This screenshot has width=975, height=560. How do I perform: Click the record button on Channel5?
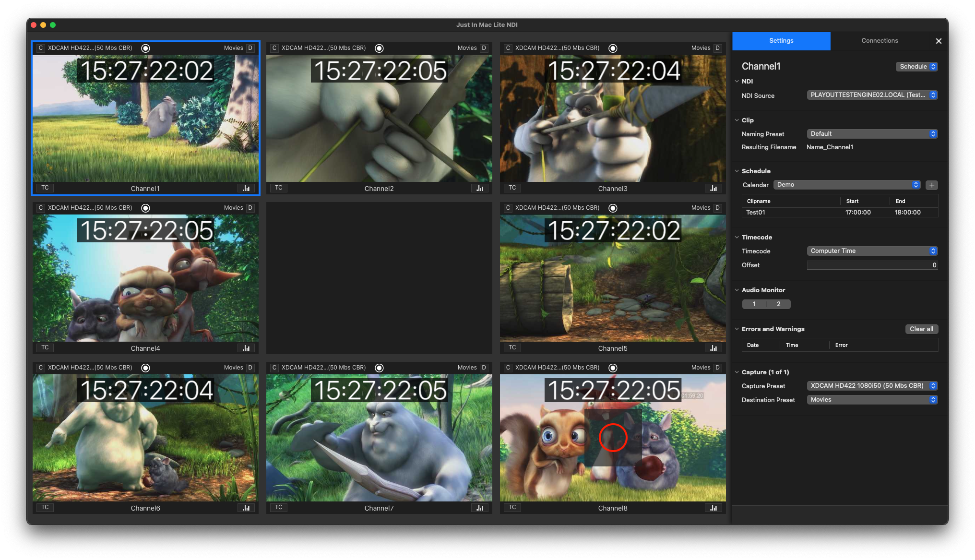pyautogui.click(x=613, y=208)
